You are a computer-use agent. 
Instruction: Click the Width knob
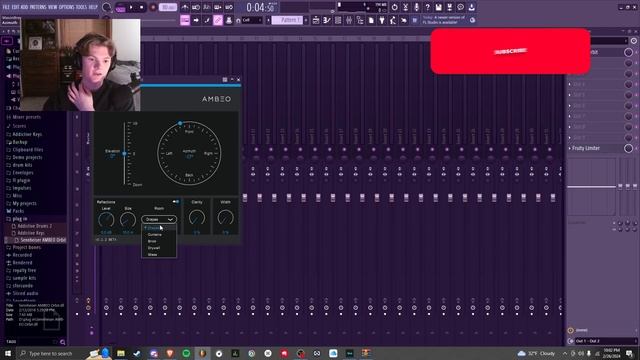225,218
